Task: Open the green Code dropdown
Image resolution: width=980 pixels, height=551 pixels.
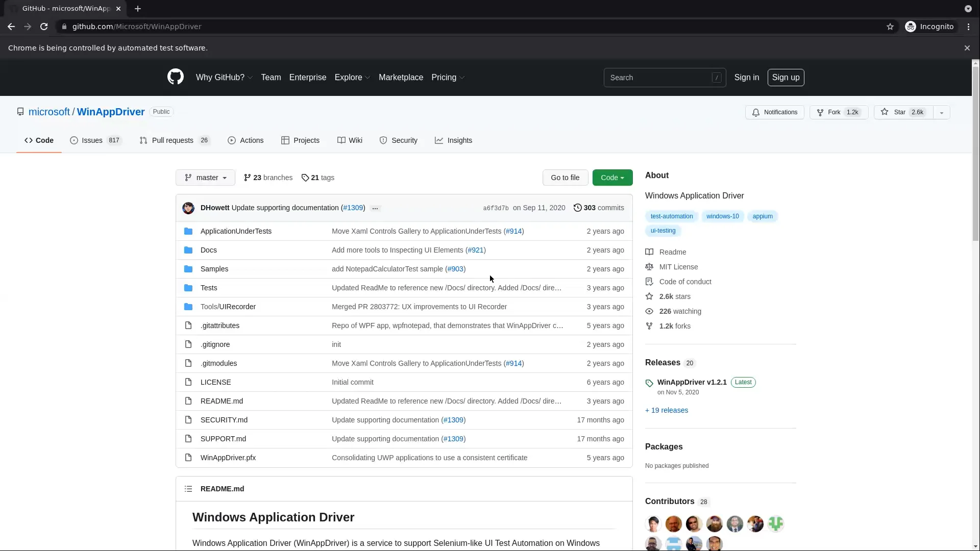Action: tap(612, 178)
